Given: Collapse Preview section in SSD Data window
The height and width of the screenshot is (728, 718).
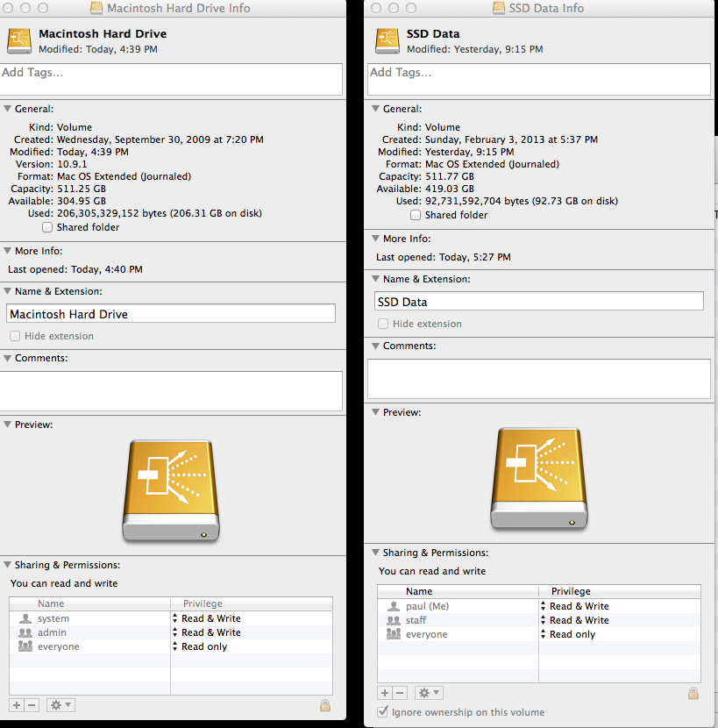Looking at the screenshot, I should pyautogui.click(x=375, y=412).
